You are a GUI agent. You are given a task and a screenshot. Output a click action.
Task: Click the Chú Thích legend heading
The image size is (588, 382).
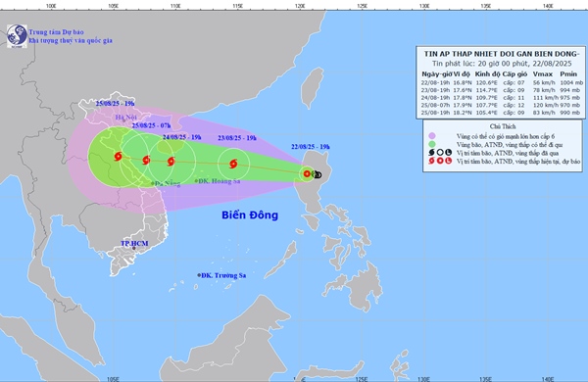503,126
